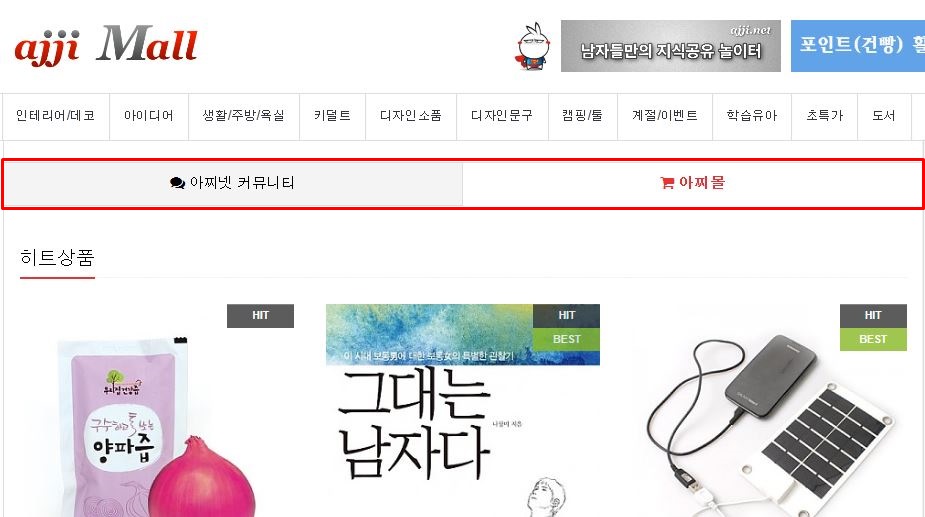Open the 인테리어/데코 category
The width and height of the screenshot is (925, 517).
pyautogui.click(x=55, y=116)
